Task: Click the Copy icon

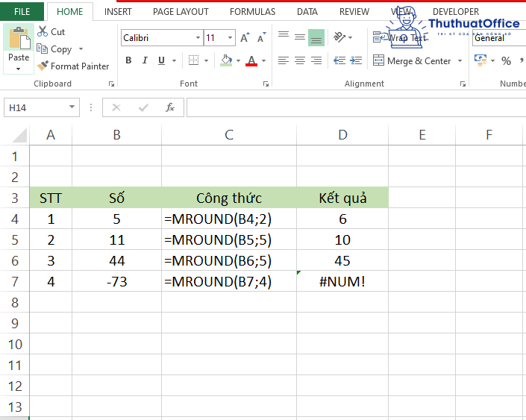Action: (42, 48)
